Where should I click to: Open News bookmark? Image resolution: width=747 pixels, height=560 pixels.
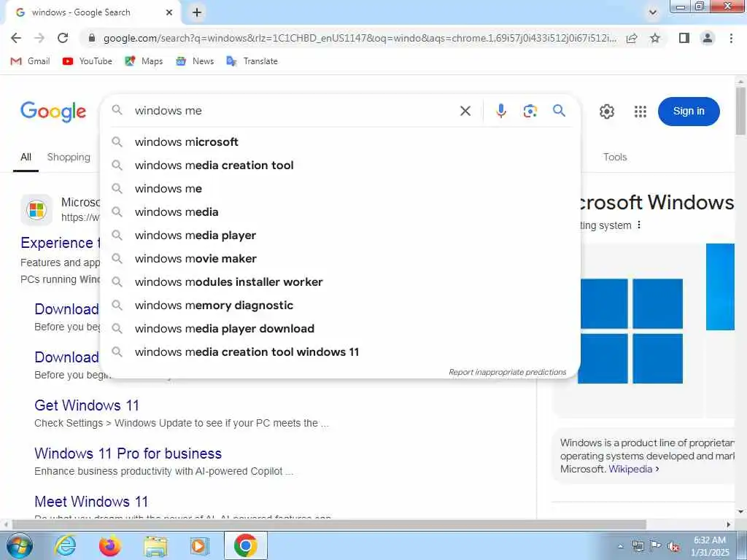(195, 61)
